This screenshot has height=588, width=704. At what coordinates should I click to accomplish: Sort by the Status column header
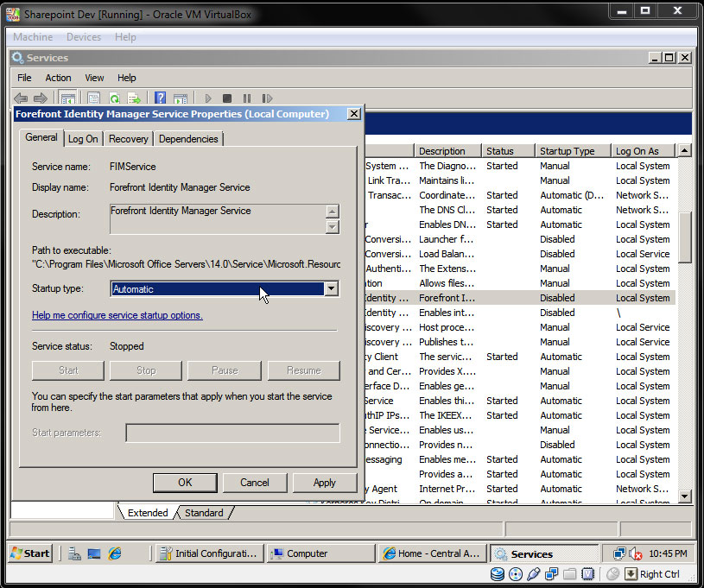pos(508,151)
